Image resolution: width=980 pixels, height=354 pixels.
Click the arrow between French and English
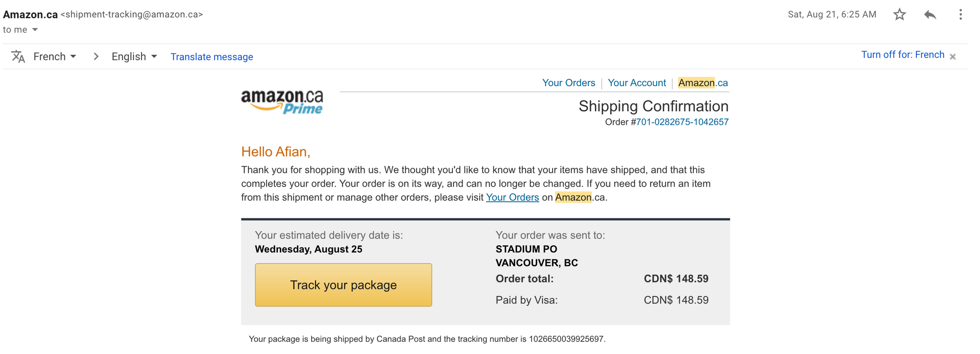point(96,56)
